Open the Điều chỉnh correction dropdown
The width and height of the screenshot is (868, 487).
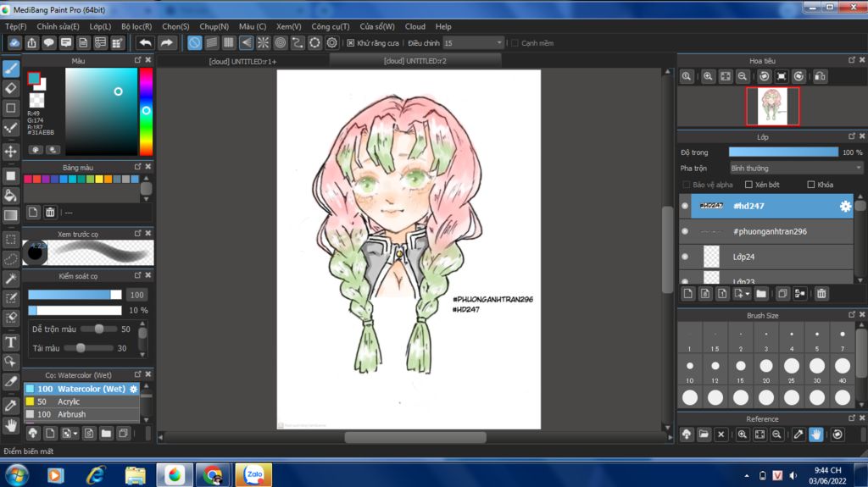point(473,42)
